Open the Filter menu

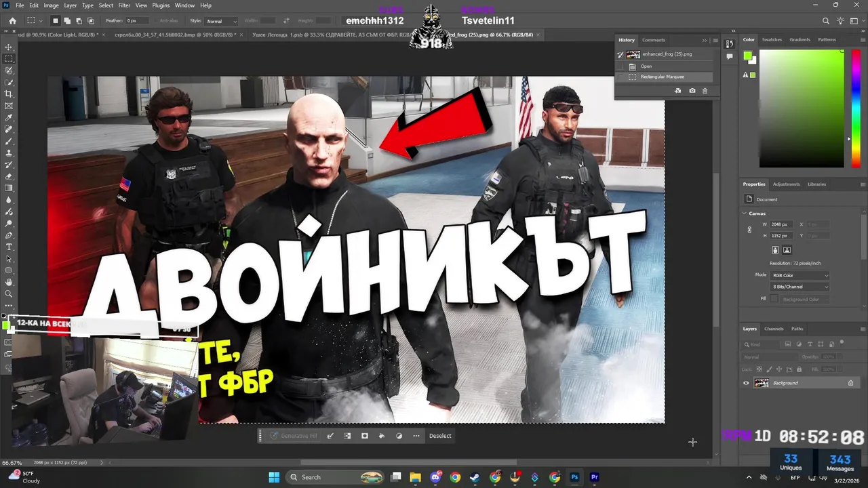point(124,5)
